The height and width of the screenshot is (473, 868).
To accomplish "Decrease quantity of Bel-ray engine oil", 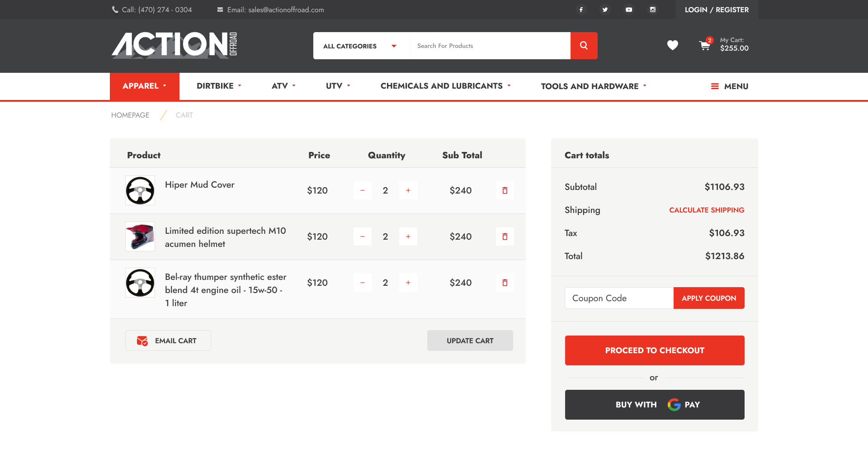I will tap(363, 283).
